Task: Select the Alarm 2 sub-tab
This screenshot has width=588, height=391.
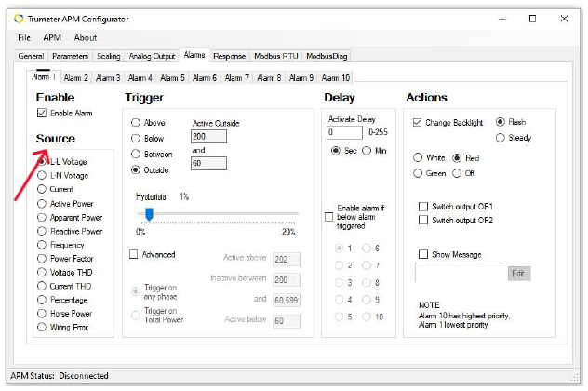Action: point(75,77)
